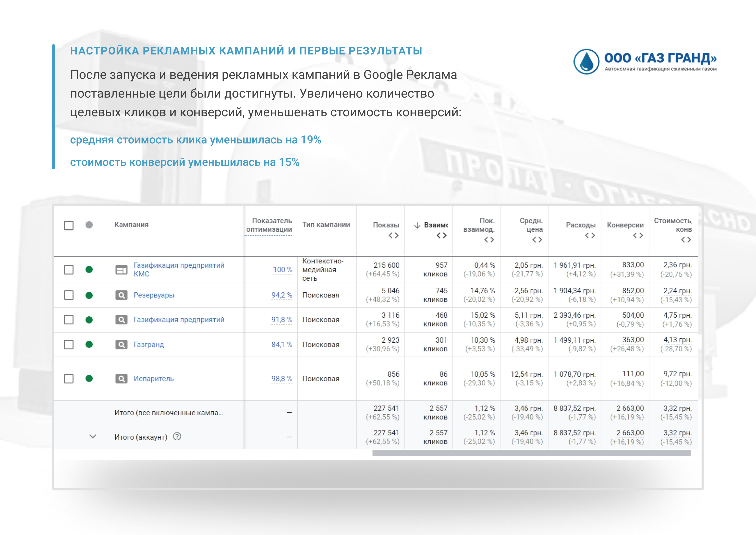
Task: Click the expand arrows under Показы header
Action: [x=394, y=236]
